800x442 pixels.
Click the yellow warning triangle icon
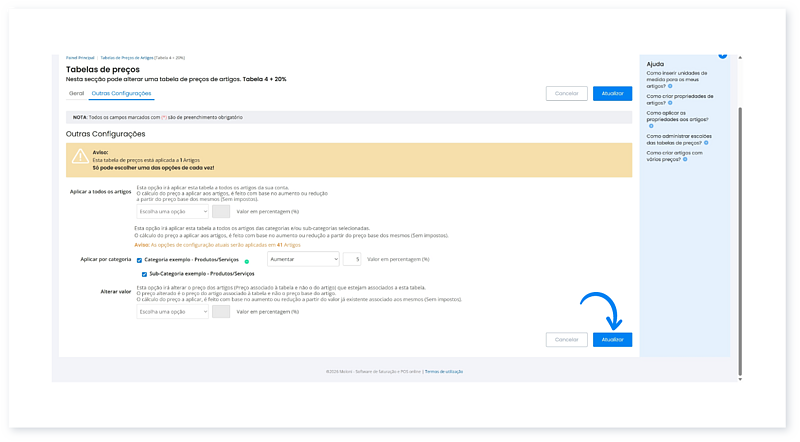point(78,156)
